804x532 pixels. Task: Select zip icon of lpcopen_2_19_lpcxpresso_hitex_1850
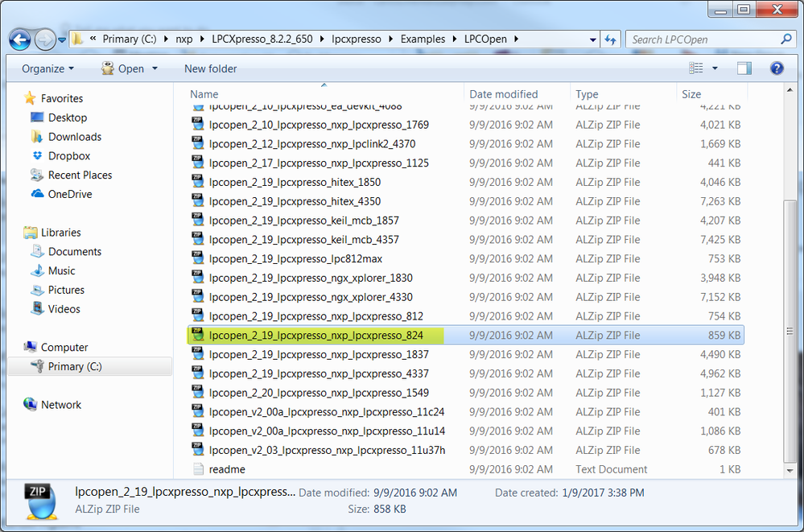pyautogui.click(x=197, y=182)
